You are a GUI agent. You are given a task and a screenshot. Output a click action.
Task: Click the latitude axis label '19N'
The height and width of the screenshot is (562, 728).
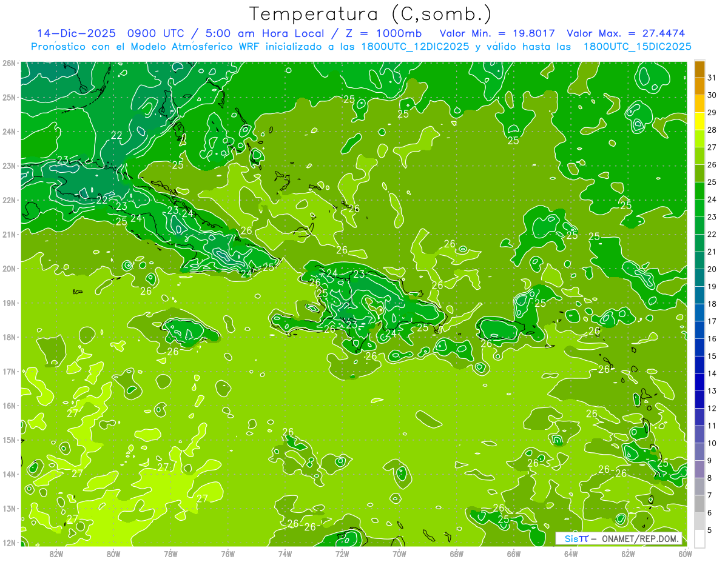[8, 303]
